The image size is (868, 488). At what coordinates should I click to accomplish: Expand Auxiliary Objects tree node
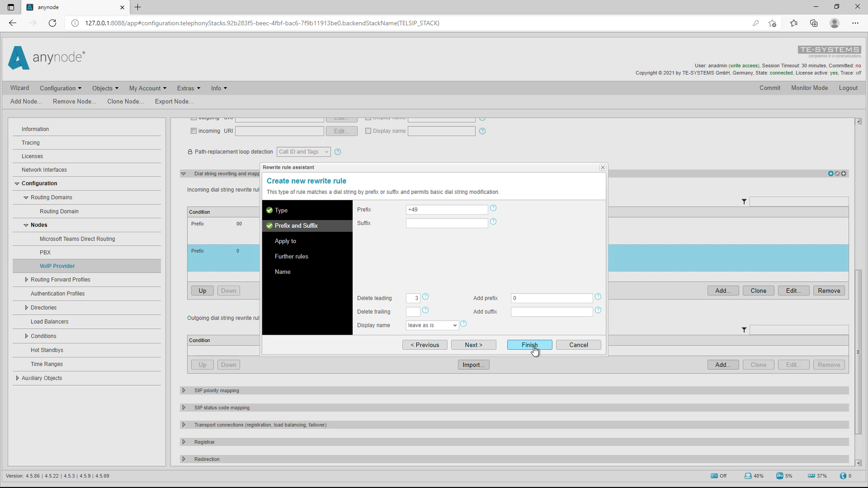[x=17, y=378]
